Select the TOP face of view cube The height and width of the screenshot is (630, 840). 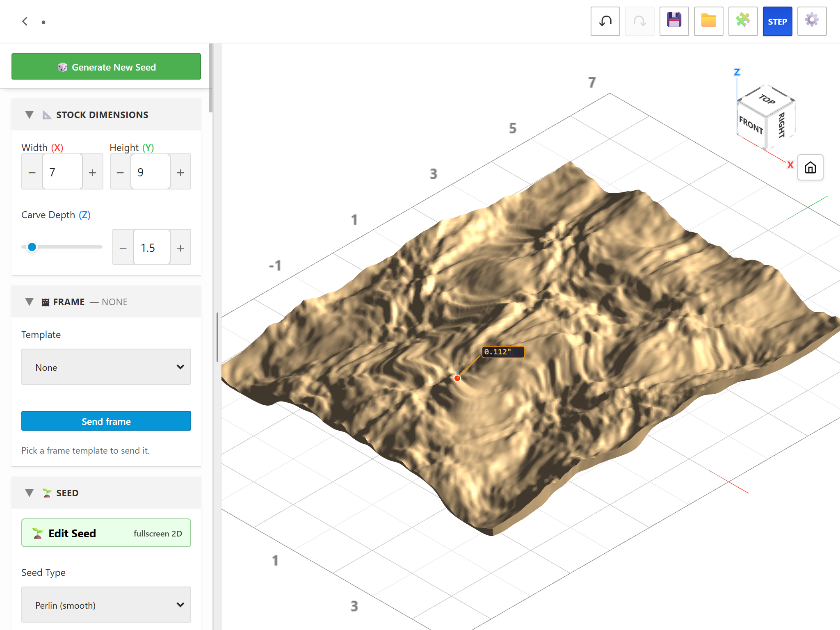(x=766, y=99)
